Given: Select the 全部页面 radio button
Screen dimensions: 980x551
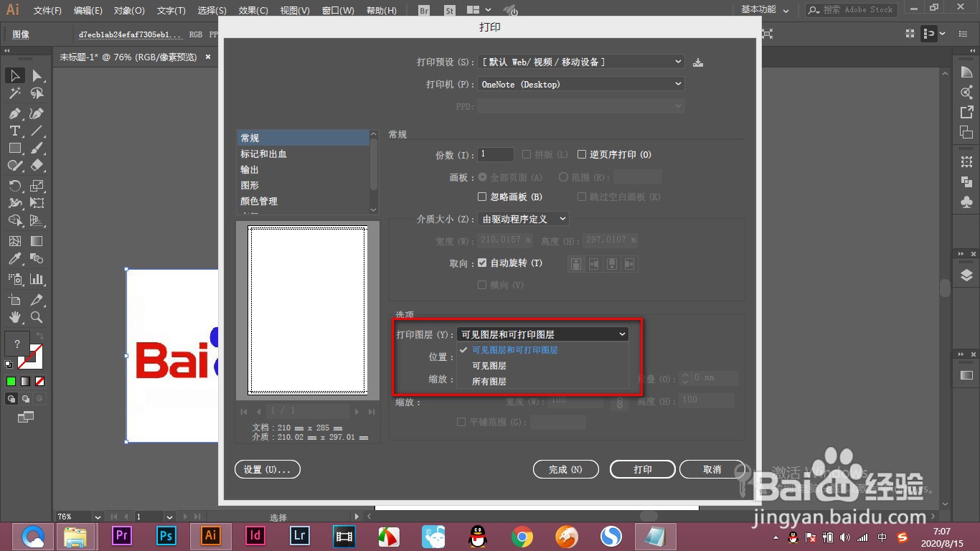Looking at the screenshot, I should [482, 176].
